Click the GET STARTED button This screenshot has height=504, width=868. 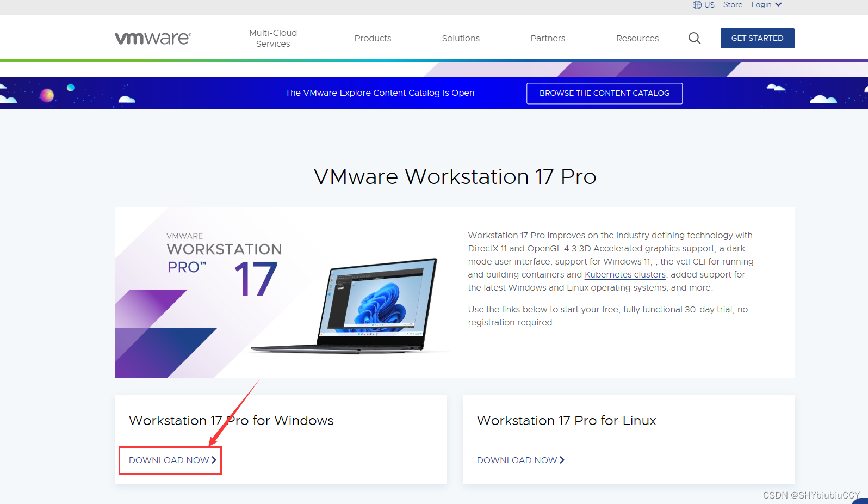point(757,38)
